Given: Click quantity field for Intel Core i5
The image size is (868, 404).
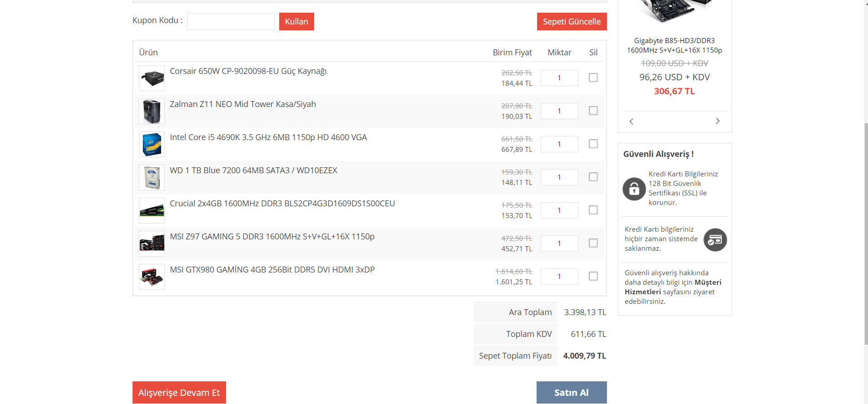Looking at the screenshot, I should [559, 144].
